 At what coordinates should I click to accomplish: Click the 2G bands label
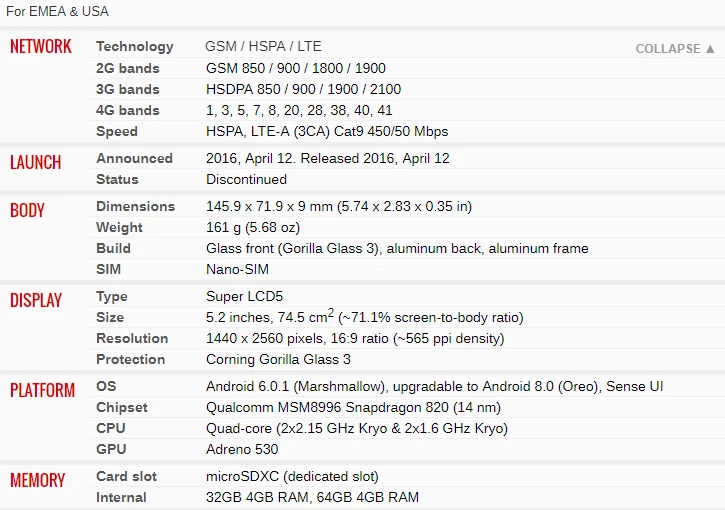point(127,68)
